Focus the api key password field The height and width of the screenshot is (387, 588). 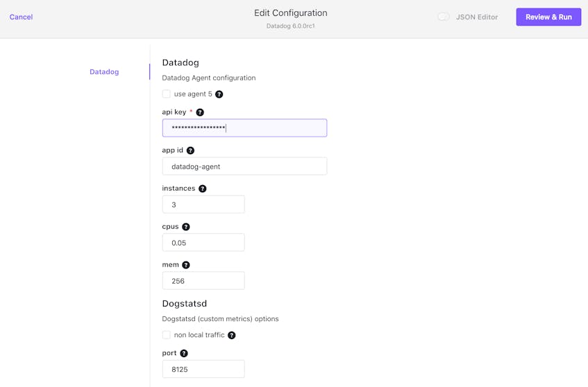pyautogui.click(x=244, y=128)
